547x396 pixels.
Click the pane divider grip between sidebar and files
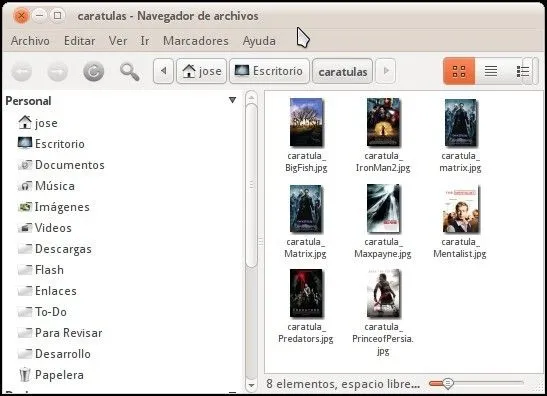[x=261, y=241]
